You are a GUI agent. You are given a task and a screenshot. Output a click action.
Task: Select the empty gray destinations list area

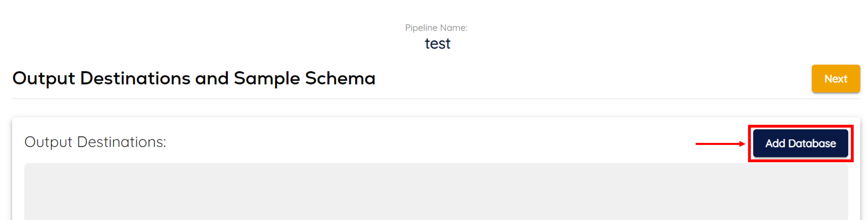tap(436, 192)
